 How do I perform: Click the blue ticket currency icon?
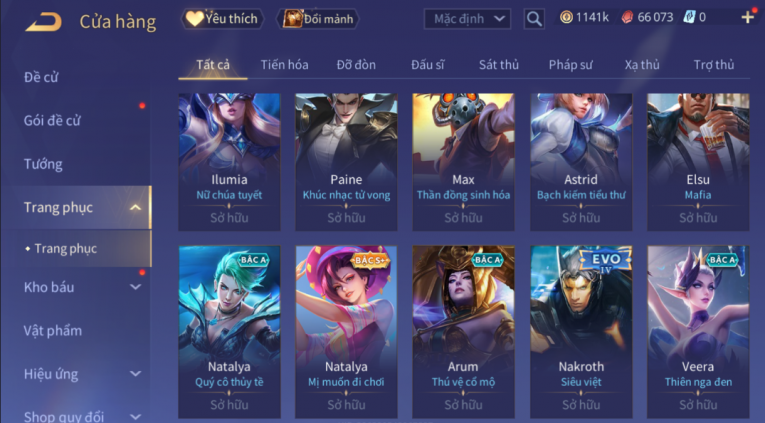click(688, 18)
